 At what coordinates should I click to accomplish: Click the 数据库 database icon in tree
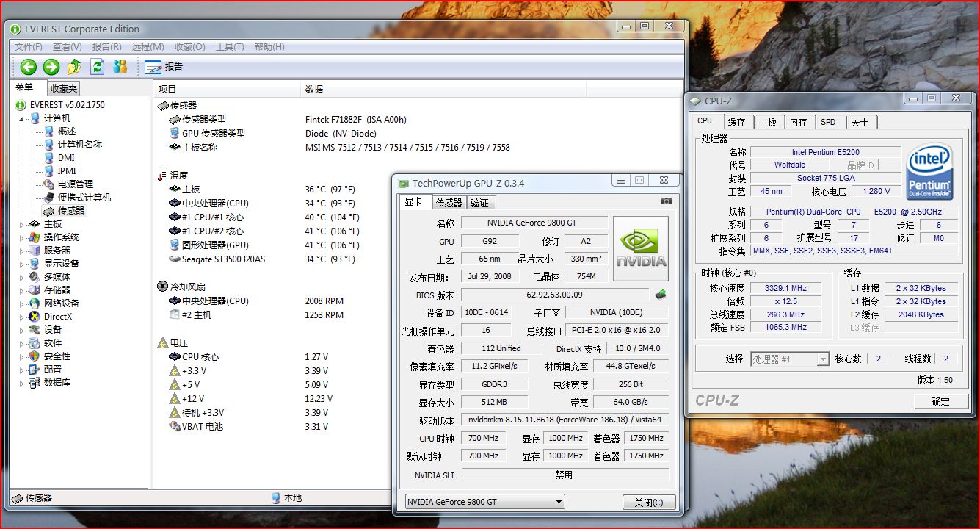pos(35,383)
